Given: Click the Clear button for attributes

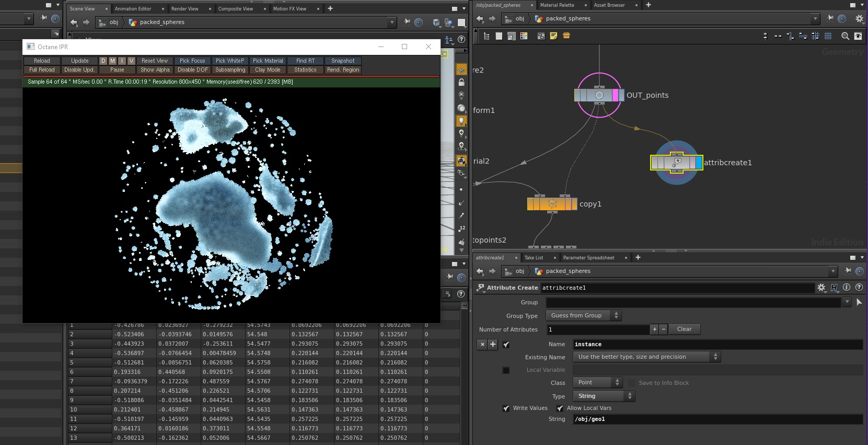Looking at the screenshot, I should coord(684,329).
